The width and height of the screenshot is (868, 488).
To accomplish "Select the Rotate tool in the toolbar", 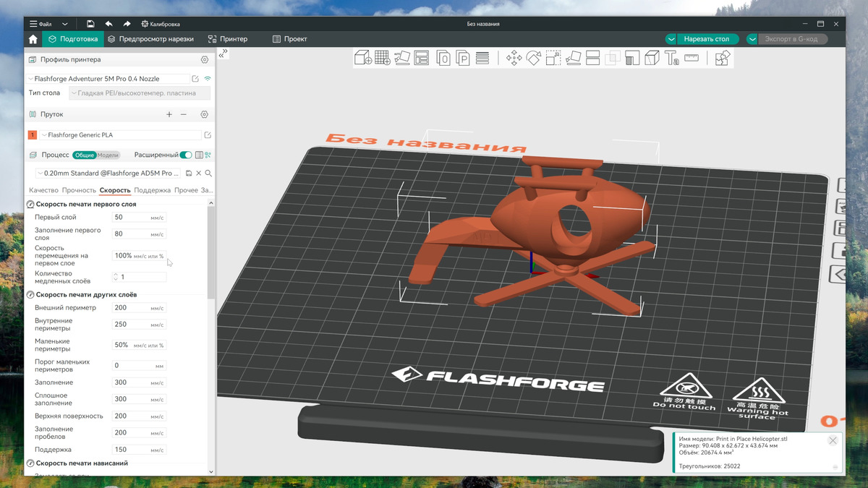I will [x=534, y=58].
